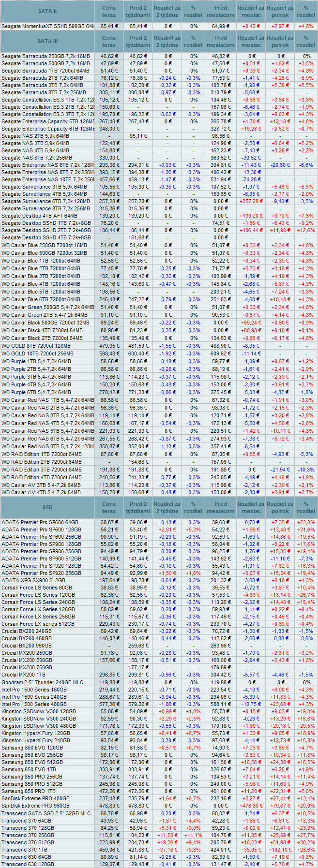Click +31,6% in ADATA SP600 128GB row

tap(306, 530)
